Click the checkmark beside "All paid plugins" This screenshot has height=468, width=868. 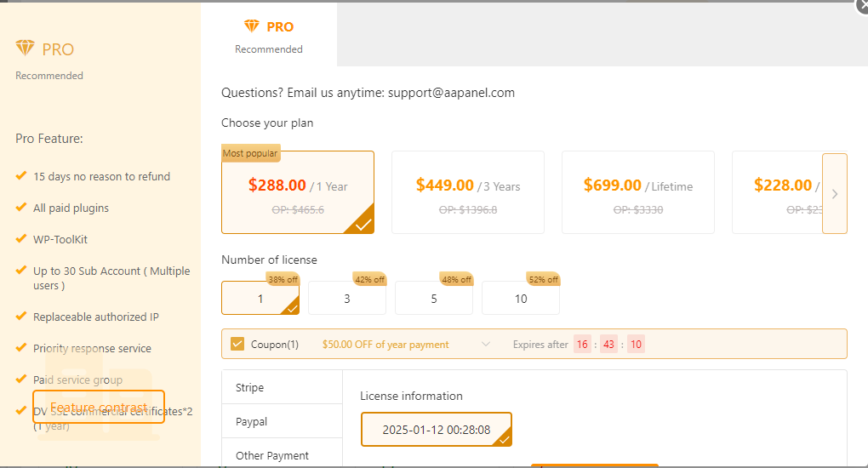point(21,208)
